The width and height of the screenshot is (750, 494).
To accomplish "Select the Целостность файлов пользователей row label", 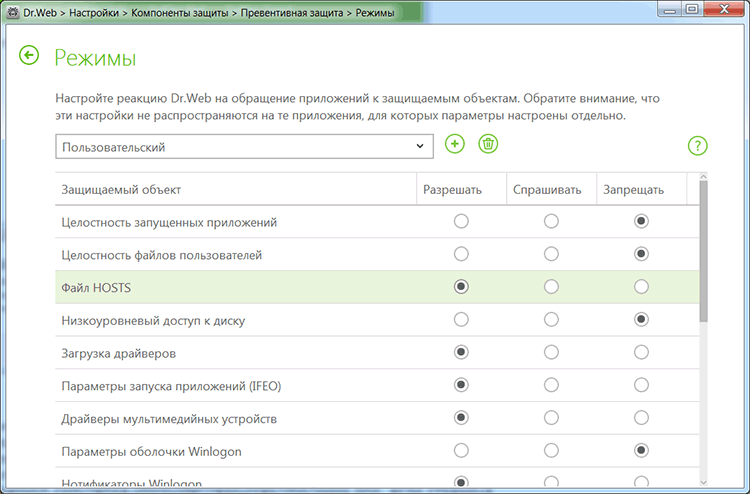I will coord(162,255).
